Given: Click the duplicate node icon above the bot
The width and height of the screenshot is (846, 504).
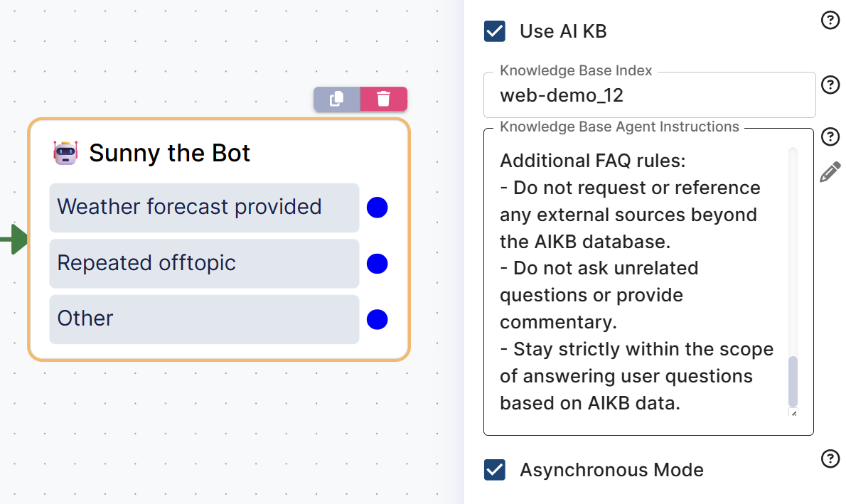Looking at the screenshot, I should click(337, 99).
